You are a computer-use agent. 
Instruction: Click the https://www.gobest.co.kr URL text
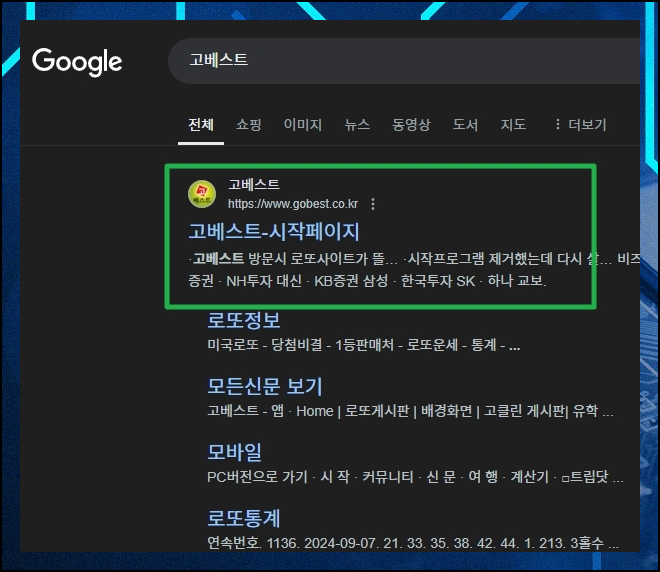pos(293,204)
